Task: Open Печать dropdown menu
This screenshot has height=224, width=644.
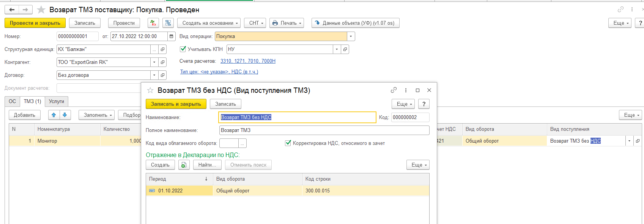Action: tap(287, 23)
